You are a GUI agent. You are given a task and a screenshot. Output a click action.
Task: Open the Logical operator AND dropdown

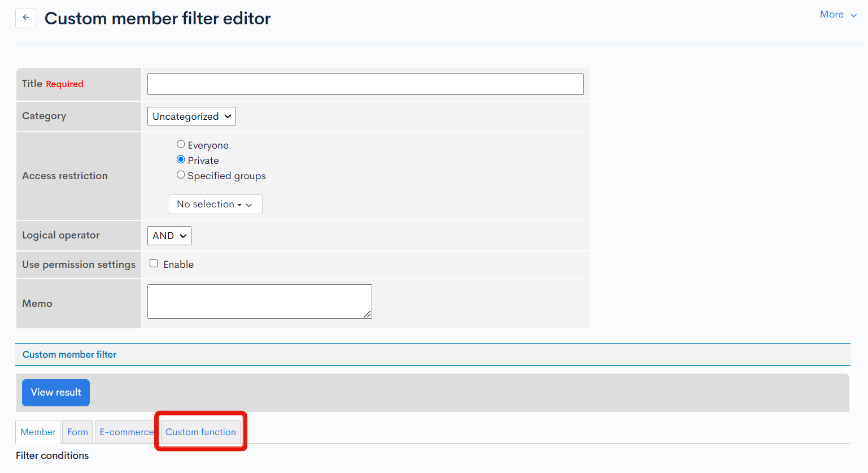click(169, 235)
